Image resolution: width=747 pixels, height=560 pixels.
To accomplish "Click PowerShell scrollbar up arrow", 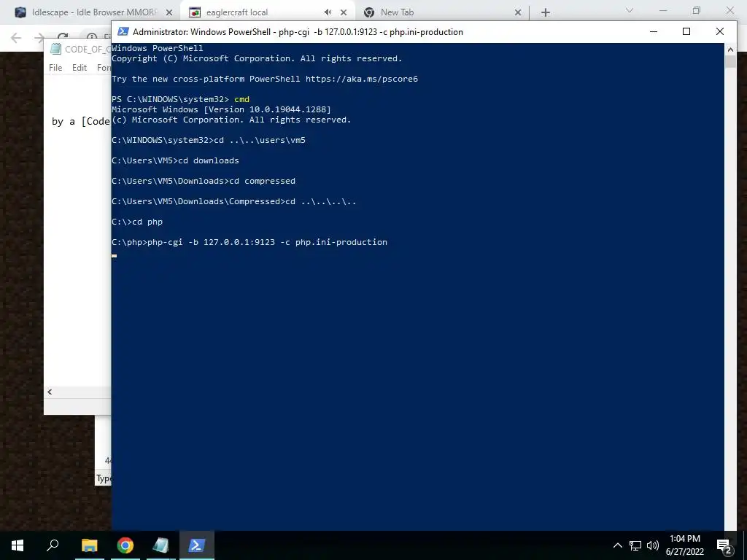I will click(730, 49).
